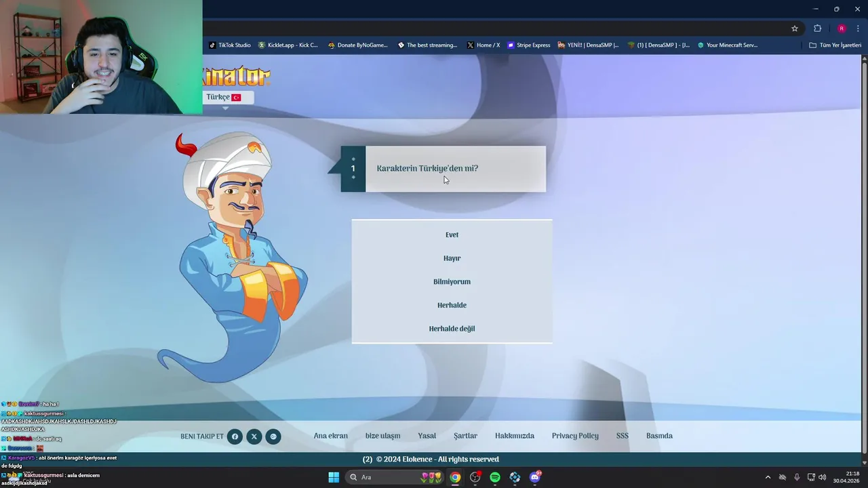
Task: Open the bize ulaşın link
Action: click(382, 436)
